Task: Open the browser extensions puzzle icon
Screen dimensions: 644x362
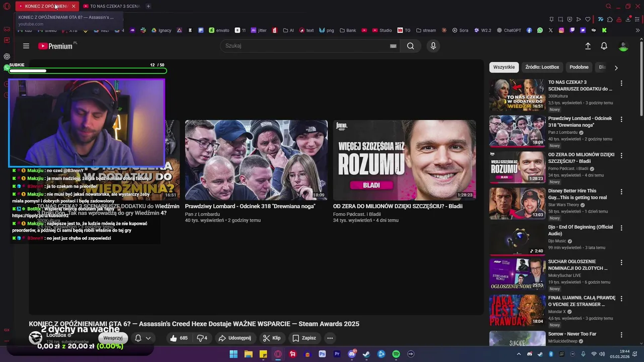Action: 610,20
